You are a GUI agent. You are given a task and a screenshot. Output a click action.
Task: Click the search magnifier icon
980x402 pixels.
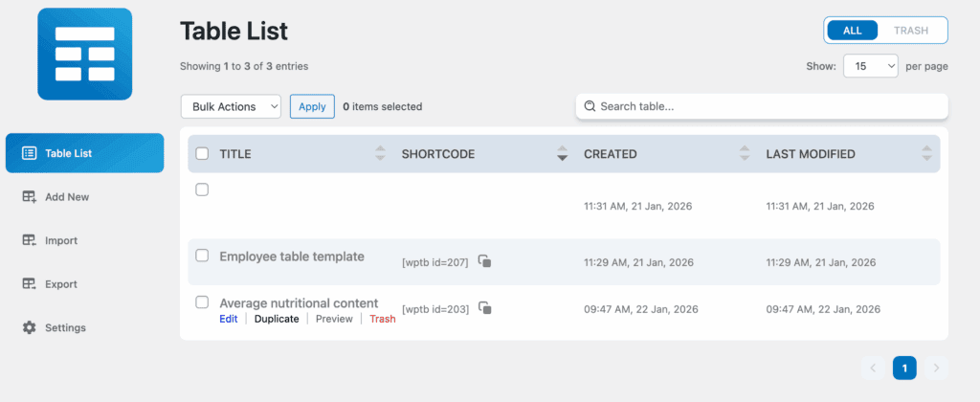(x=590, y=106)
